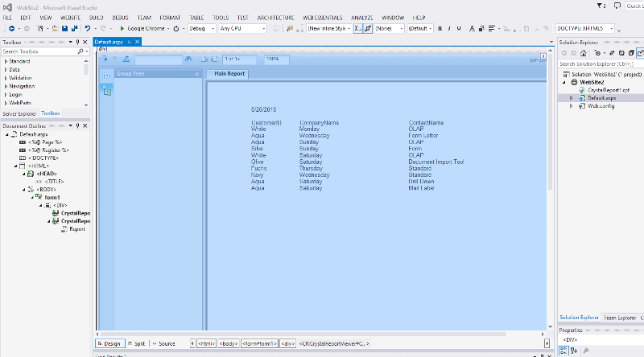Click the <form#form1> breadcrumb tag
The image size is (644, 357).
coord(259,344)
